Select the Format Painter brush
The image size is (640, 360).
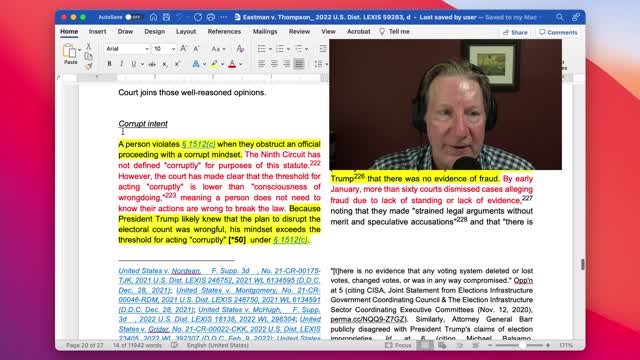tap(89, 66)
